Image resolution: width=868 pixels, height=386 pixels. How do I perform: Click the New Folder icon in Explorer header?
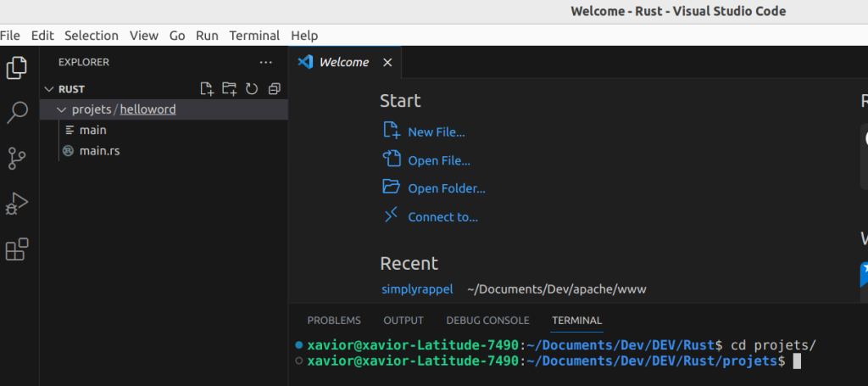coord(229,88)
